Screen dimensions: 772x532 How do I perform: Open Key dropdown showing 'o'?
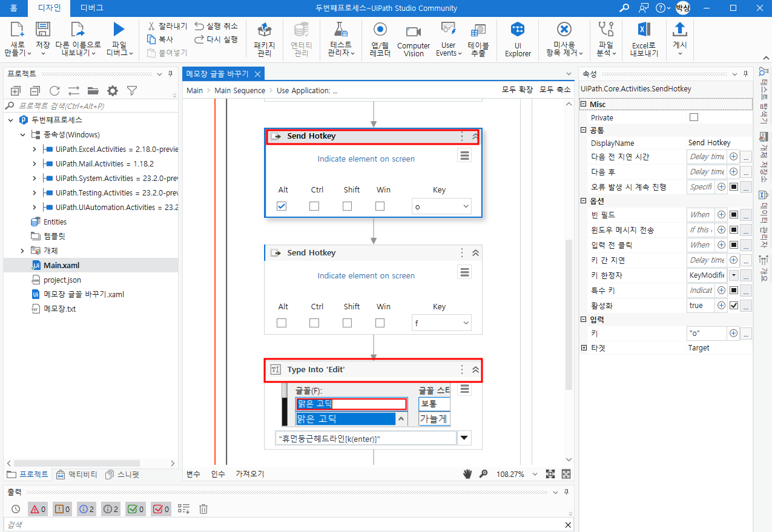pyautogui.click(x=441, y=206)
